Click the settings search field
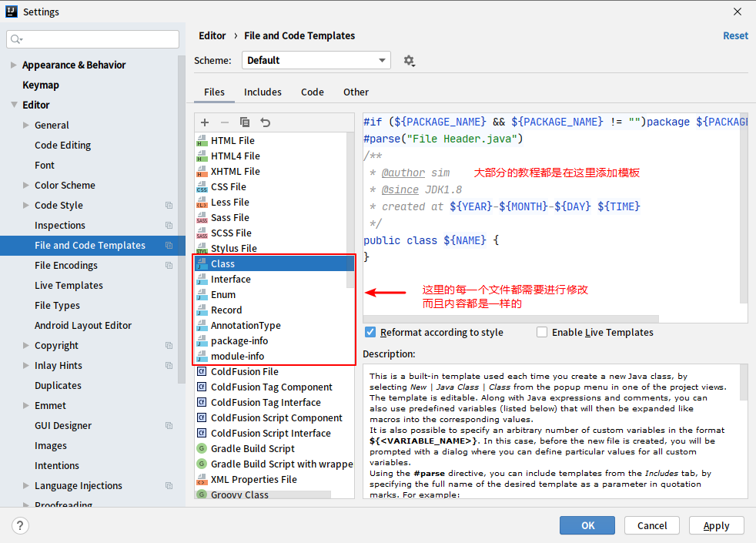Viewport: 756px width, 543px height. (x=92, y=39)
